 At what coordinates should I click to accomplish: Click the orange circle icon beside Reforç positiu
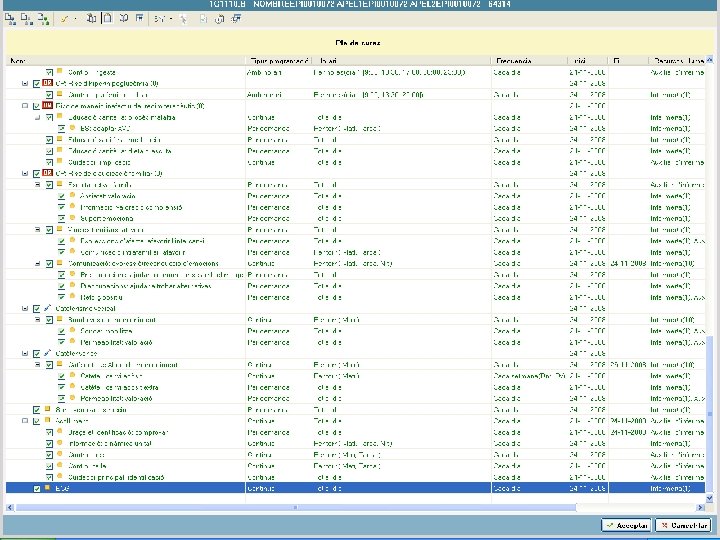click(73, 297)
